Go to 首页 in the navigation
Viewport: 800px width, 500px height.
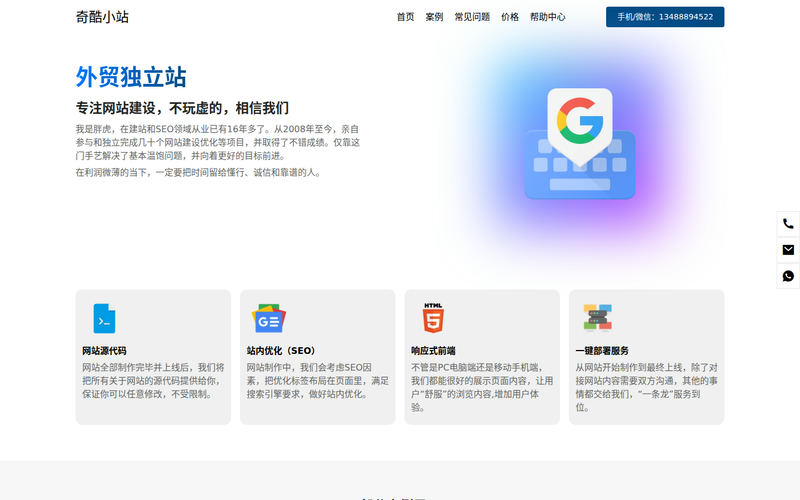[406, 17]
